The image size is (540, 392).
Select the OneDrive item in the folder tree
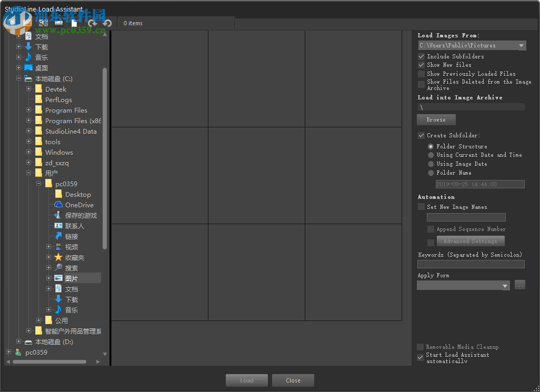pos(77,205)
